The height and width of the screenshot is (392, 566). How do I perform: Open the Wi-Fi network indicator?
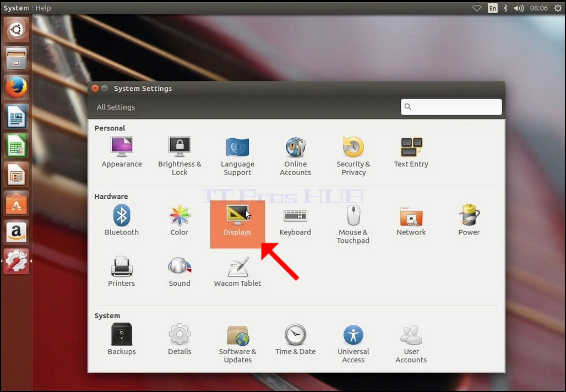click(x=477, y=8)
